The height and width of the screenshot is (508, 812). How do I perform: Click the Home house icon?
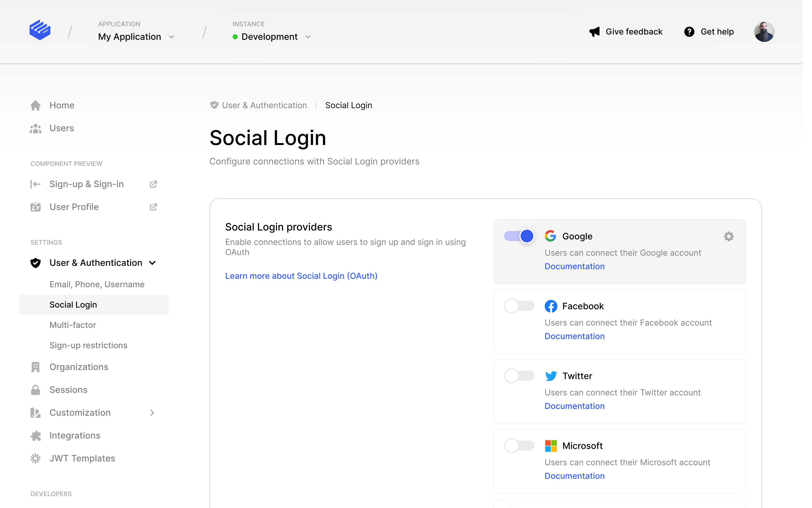(36, 105)
